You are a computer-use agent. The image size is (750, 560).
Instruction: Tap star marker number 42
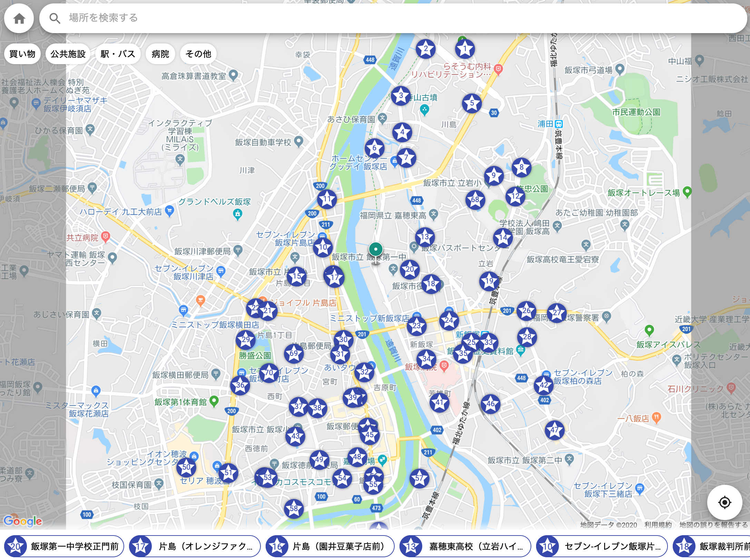pos(543,385)
